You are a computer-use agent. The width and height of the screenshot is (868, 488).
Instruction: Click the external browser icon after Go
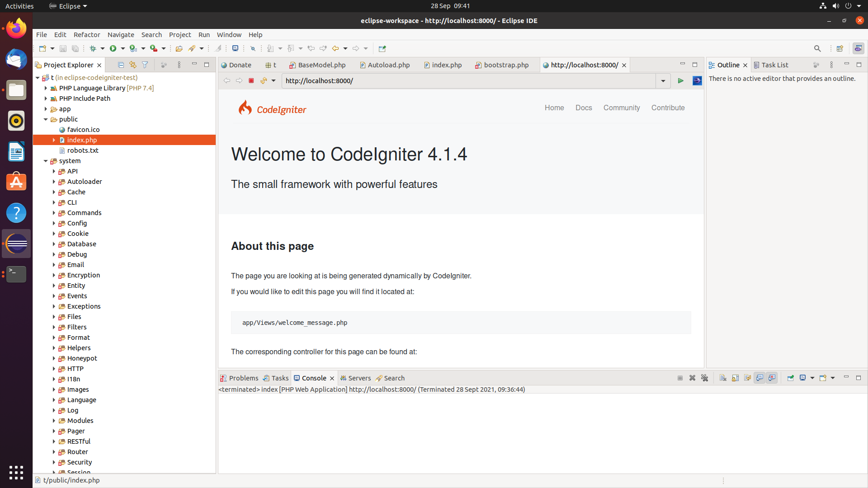coord(697,80)
